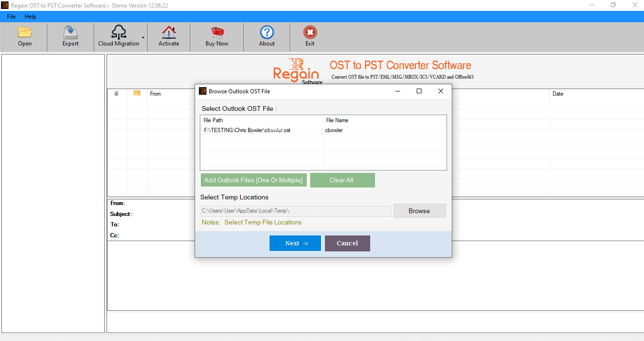This screenshot has width=644, height=341.
Task: Sort by the From column header
Action: click(155, 94)
